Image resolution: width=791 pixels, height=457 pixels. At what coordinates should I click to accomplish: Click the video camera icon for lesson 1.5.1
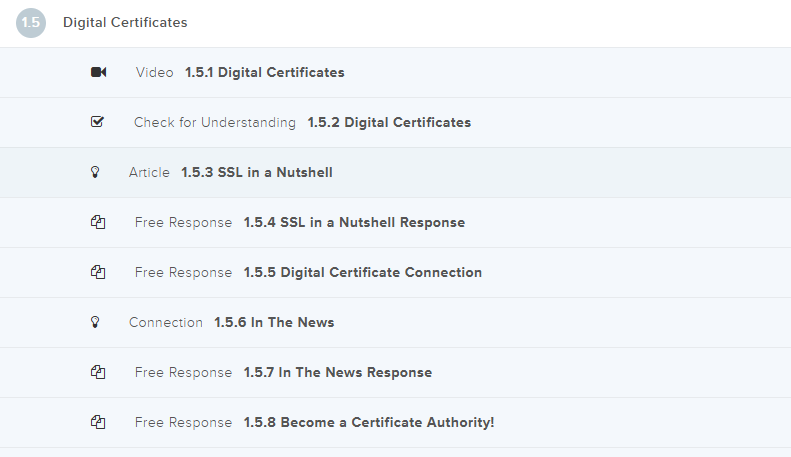point(98,72)
